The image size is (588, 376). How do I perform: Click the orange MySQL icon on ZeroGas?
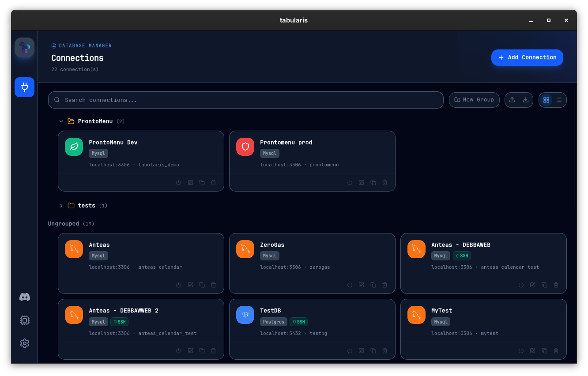245,249
